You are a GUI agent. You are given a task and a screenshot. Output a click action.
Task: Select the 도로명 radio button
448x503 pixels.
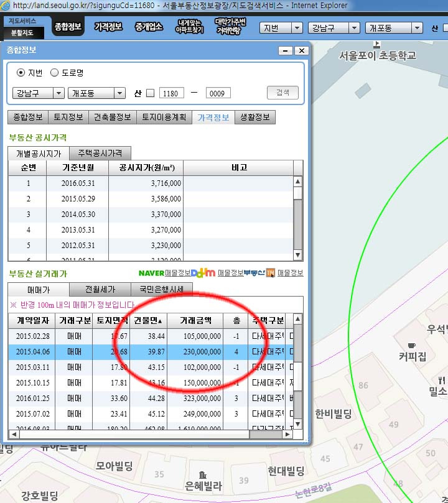(54, 73)
